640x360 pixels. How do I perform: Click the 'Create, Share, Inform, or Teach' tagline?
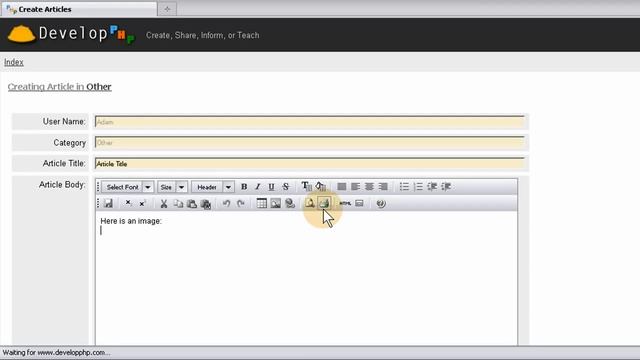tap(202, 36)
